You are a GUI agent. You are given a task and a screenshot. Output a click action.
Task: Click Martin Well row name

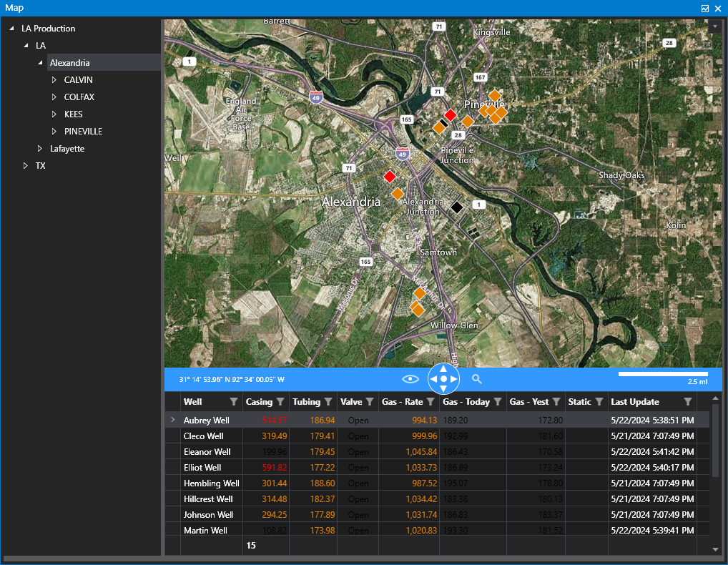tap(205, 530)
